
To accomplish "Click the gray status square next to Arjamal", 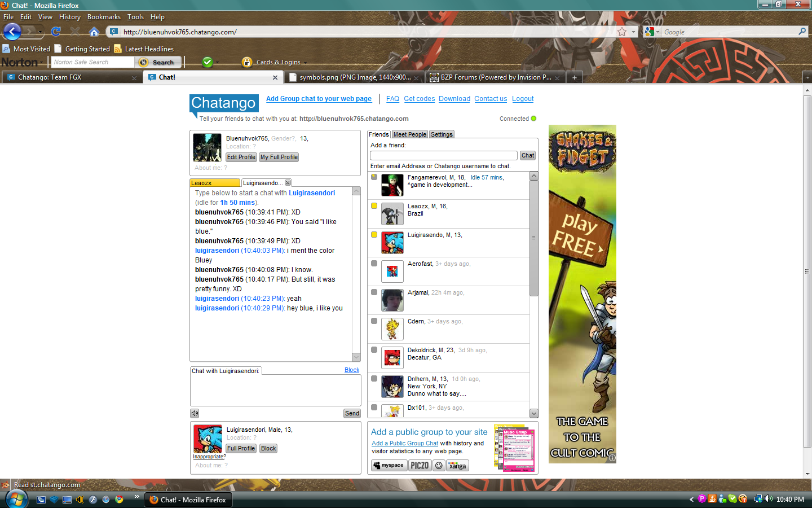I will (x=374, y=292).
